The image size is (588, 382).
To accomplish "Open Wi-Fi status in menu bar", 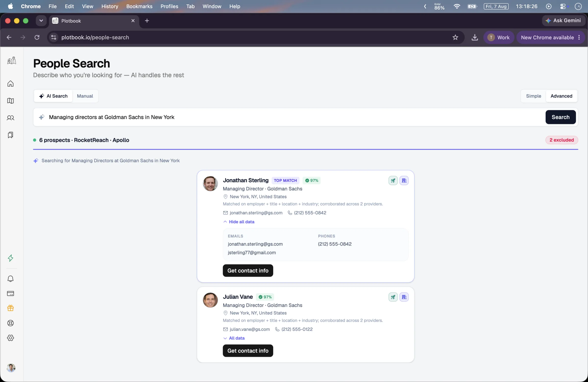I will [x=457, y=6].
